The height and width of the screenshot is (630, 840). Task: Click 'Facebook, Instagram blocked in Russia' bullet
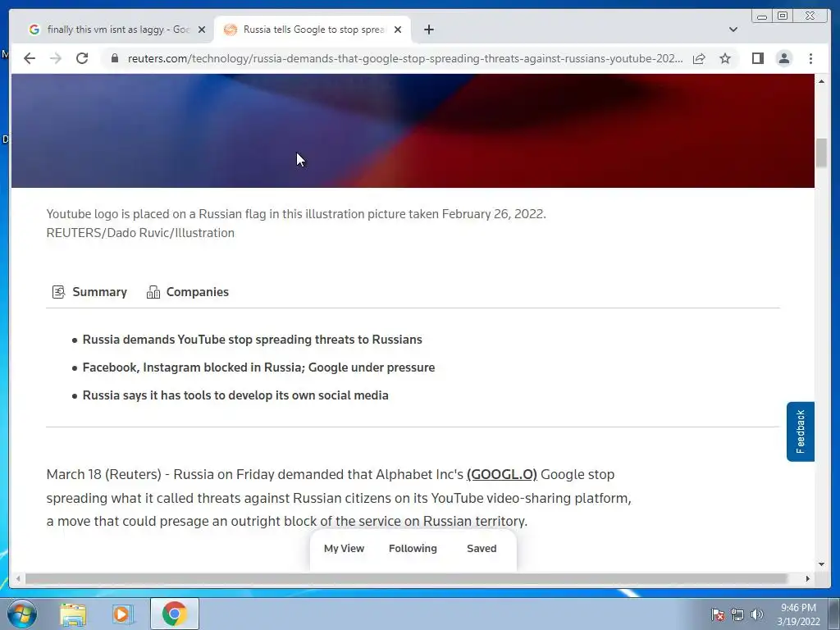pyautogui.click(x=258, y=367)
